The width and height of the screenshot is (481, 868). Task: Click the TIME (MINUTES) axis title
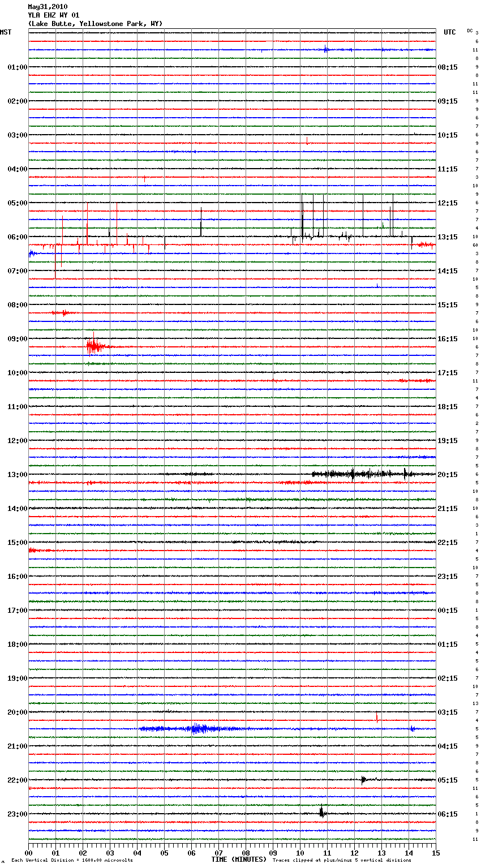(238, 860)
